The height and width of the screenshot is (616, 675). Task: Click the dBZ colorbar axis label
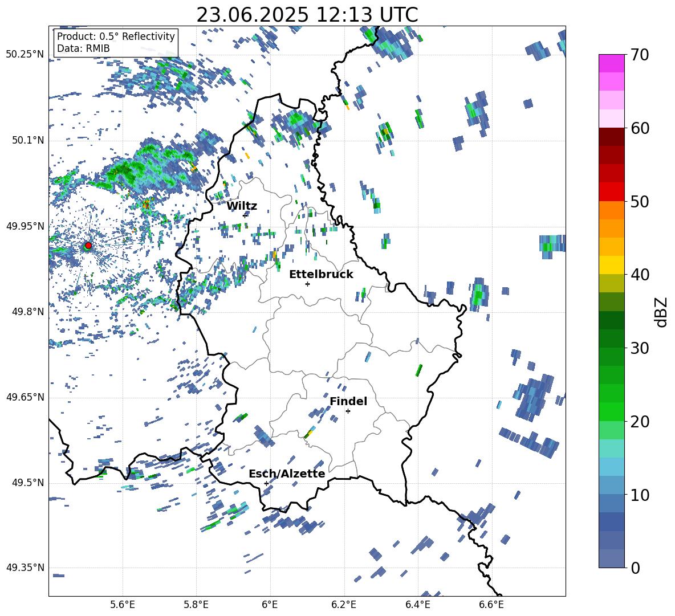pyautogui.click(x=662, y=312)
